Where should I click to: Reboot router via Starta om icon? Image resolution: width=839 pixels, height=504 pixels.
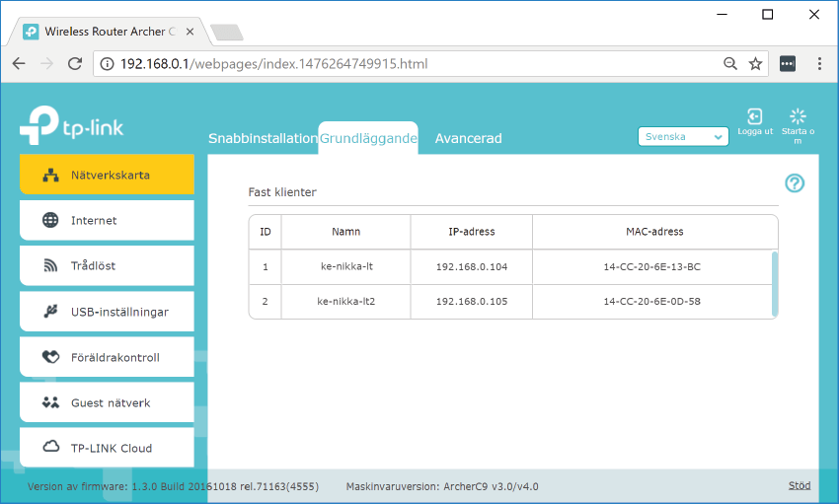[799, 116]
